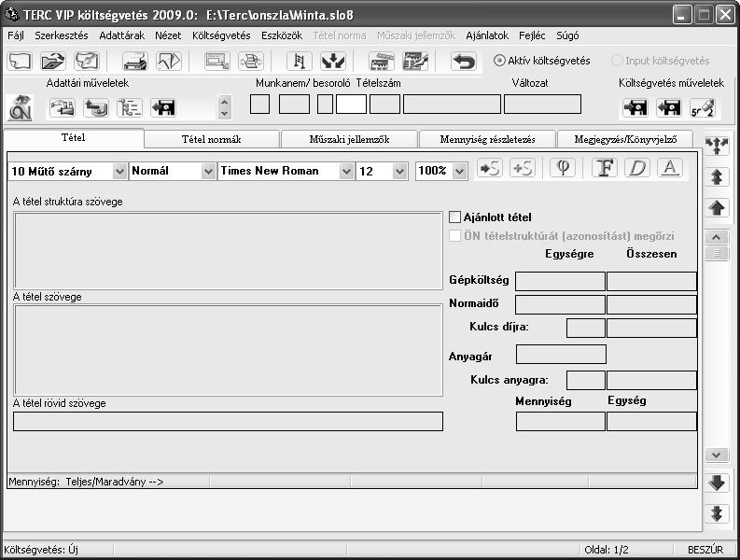Click the flag marker toolbar icon
The height and width of the screenshot is (560, 740).
(x=300, y=61)
